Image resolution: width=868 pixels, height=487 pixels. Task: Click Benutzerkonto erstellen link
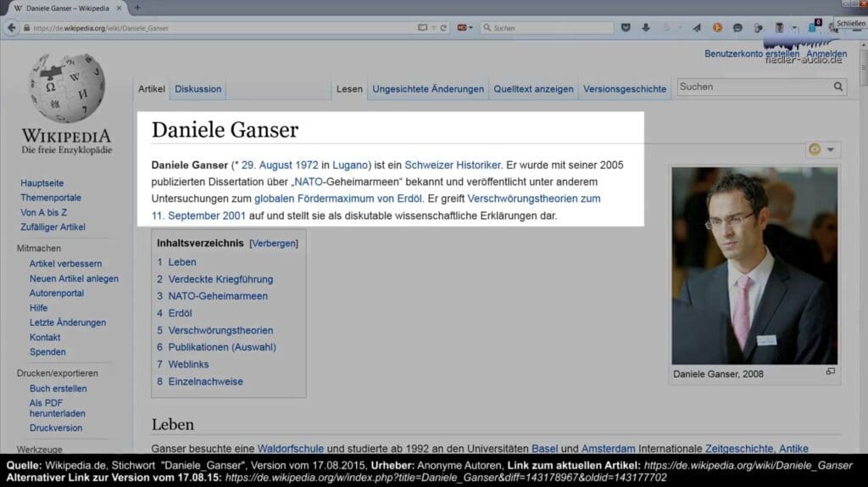tap(752, 53)
